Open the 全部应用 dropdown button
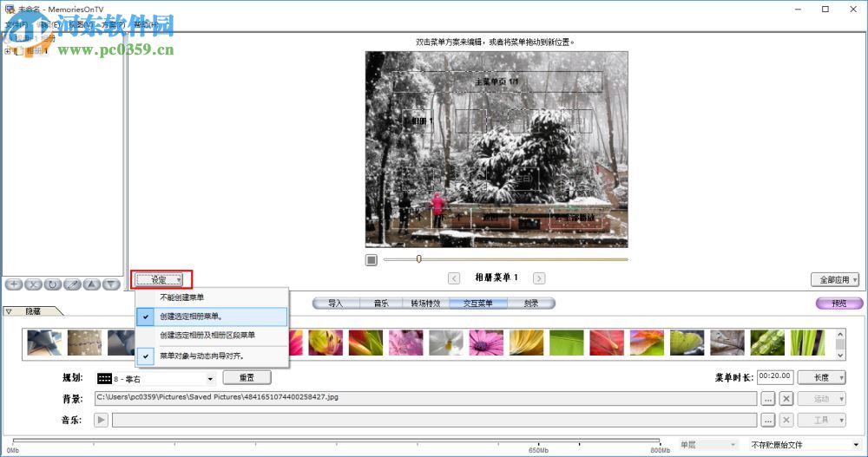 click(x=835, y=280)
